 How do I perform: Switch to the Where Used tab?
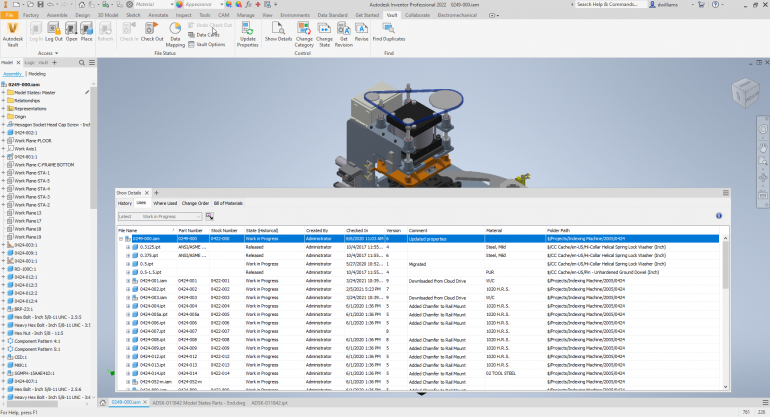165,203
